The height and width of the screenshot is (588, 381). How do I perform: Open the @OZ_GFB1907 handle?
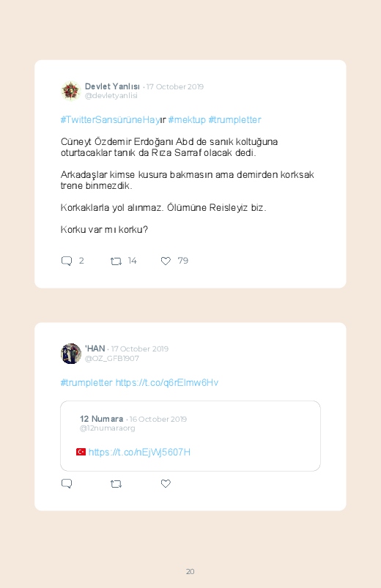pyautogui.click(x=112, y=359)
